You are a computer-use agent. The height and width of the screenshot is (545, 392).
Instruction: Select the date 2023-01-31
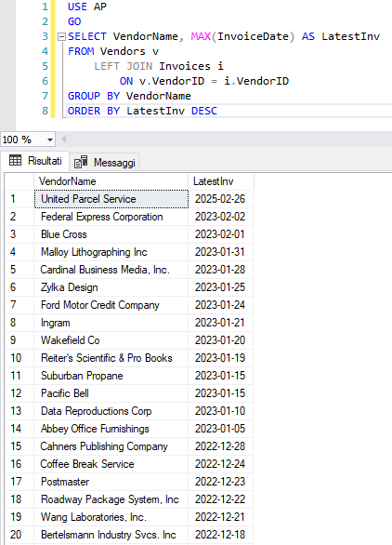(x=220, y=252)
